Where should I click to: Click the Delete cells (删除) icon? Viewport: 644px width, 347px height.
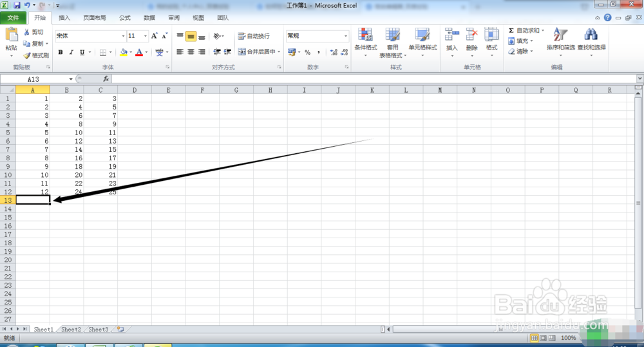click(471, 35)
